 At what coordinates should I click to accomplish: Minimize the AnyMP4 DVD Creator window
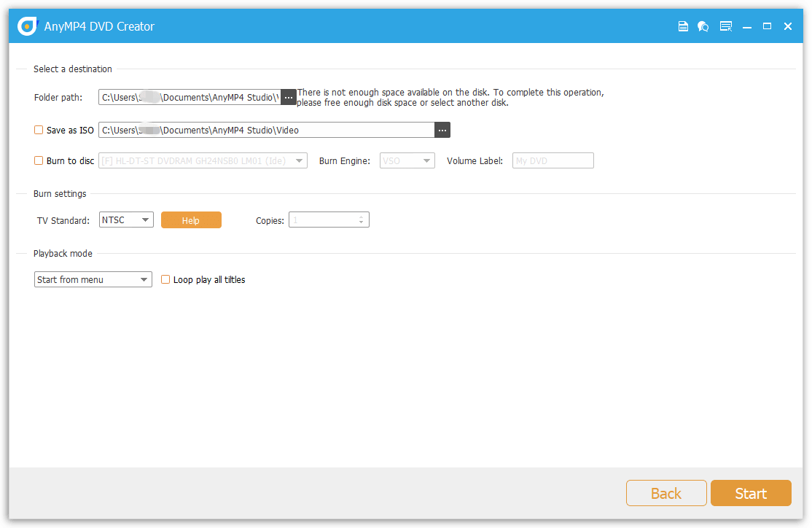[746, 26]
